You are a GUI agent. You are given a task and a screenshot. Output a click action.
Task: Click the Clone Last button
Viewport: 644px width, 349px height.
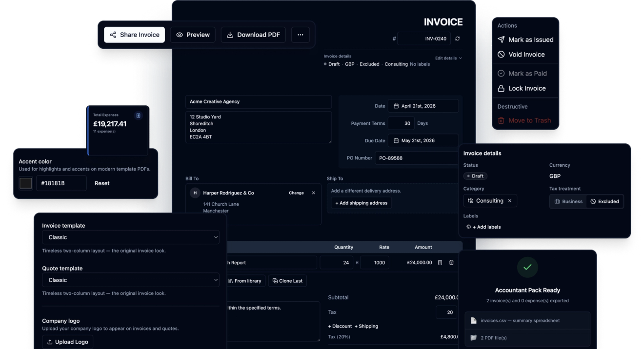(287, 281)
